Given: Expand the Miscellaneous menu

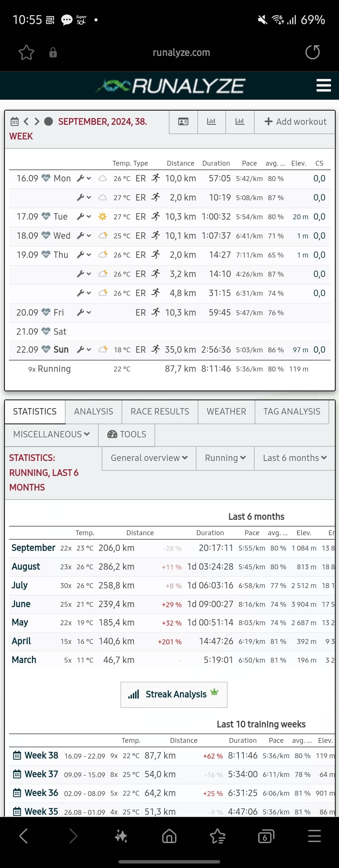Looking at the screenshot, I should (51, 434).
